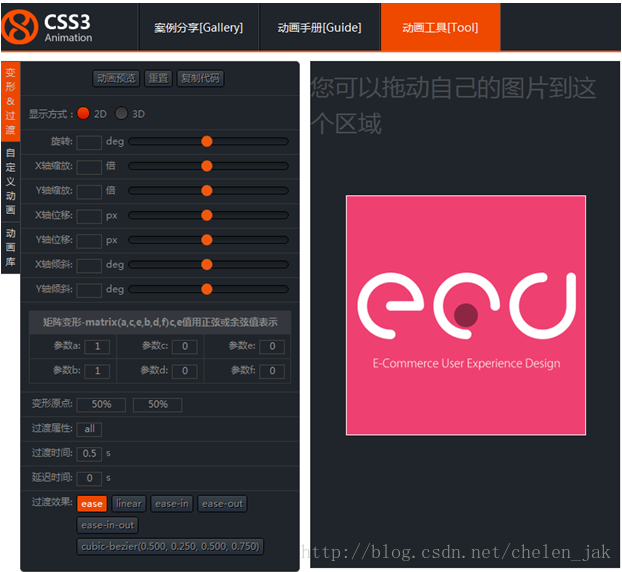
Task: Open the 案例分享[Gallery] tab
Action: click(x=199, y=27)
